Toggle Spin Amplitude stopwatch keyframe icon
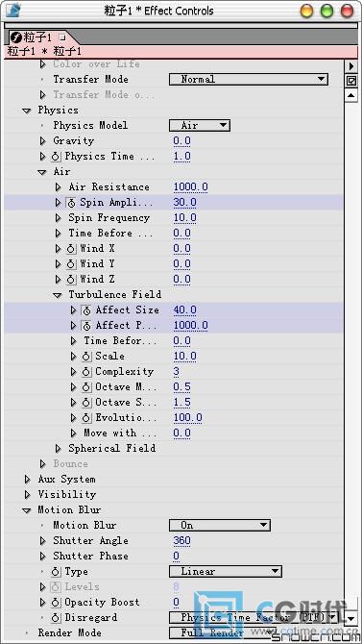 click(x=71, y=203)
